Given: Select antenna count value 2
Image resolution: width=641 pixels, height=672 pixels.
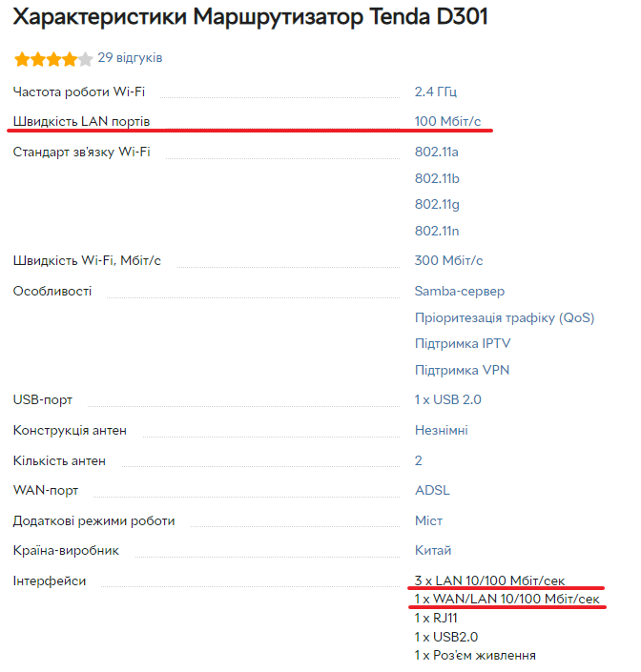Looking at the screenshot, I should coord(419,460).
